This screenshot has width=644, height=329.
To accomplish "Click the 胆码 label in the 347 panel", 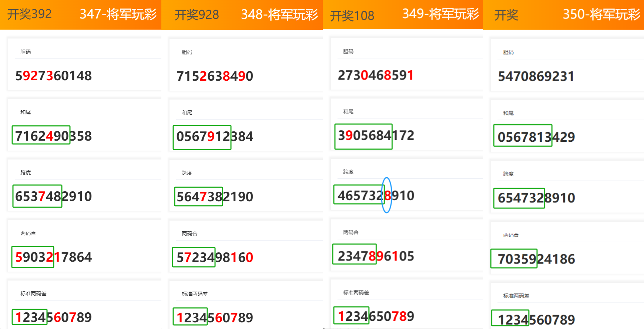I will tap(26, 52).
